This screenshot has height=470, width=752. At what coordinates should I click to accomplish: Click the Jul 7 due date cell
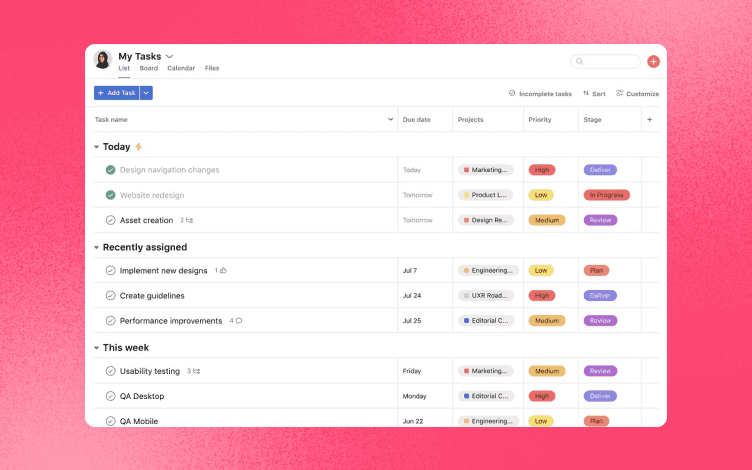pyautogui.click(x=410, y=270)
